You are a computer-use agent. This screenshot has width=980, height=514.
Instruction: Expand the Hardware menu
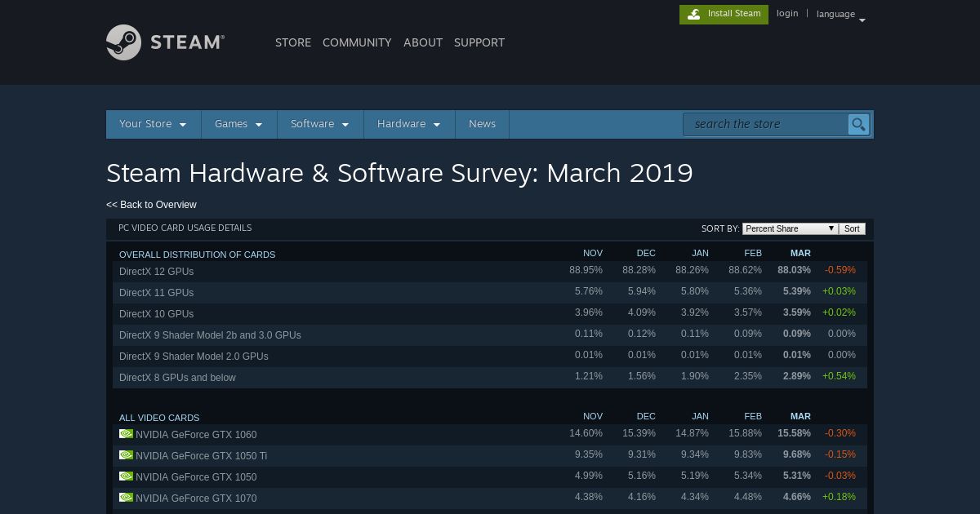coord(409,124)
